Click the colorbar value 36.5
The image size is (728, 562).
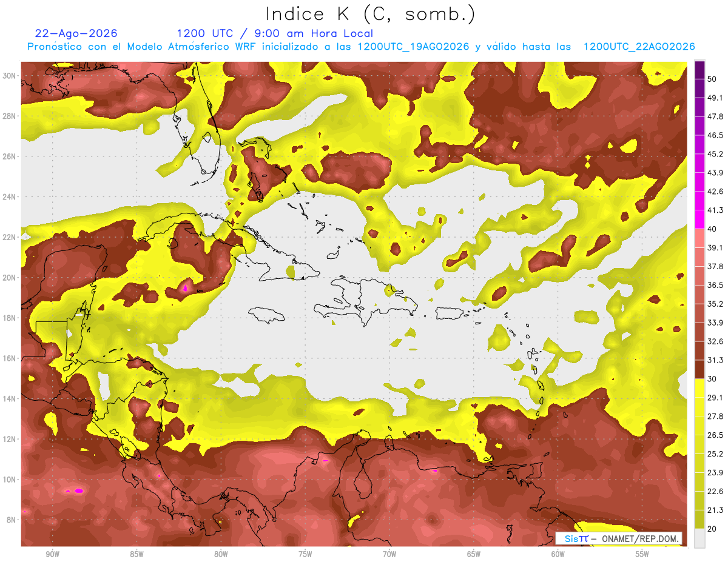[x=715, y=285]
